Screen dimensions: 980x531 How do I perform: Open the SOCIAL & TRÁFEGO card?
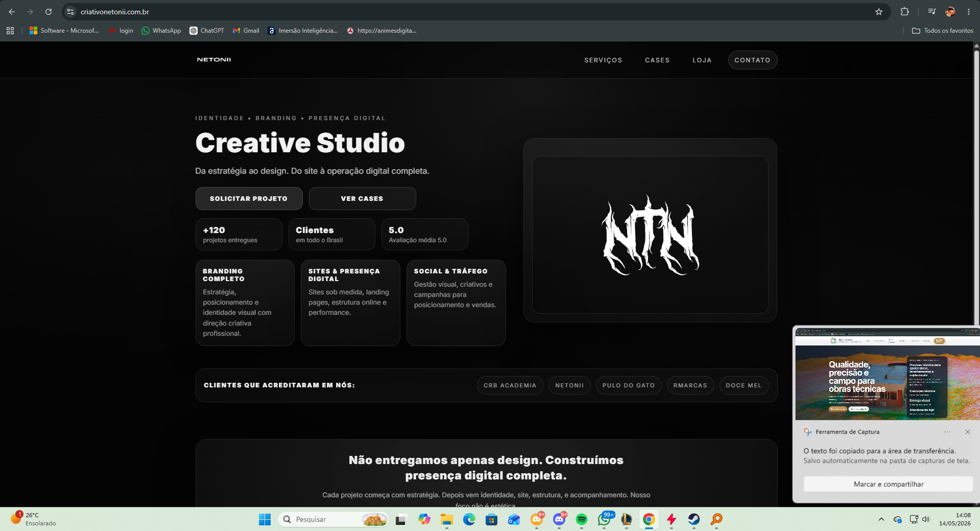(456, 303)
